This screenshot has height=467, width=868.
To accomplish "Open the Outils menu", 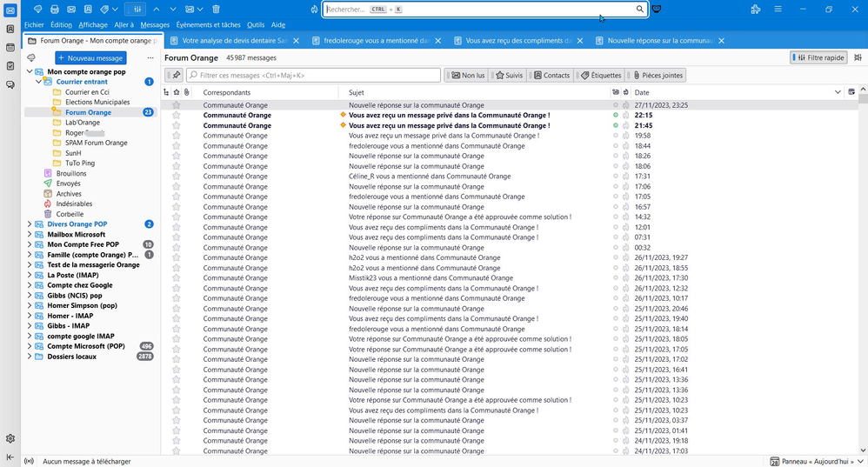I will [256, 25].
